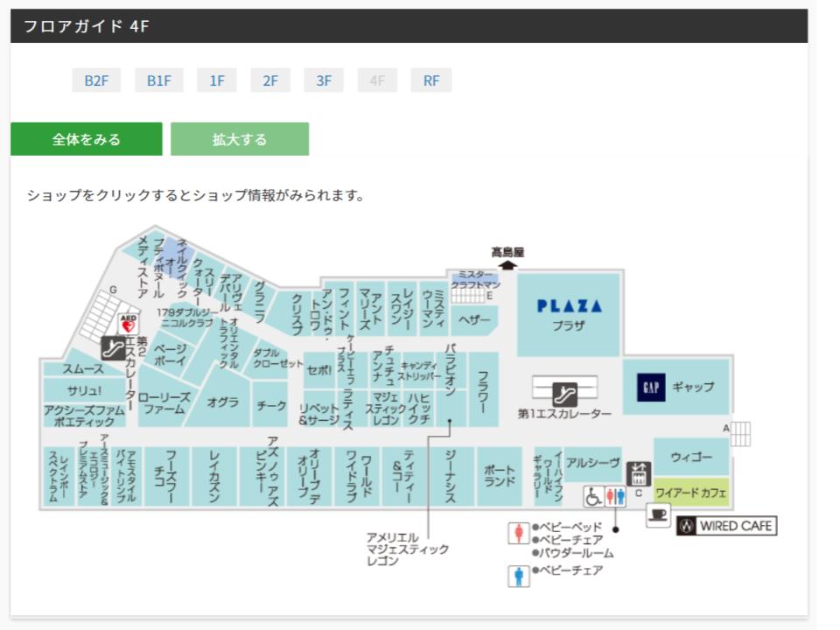Viewport: 840px width, 630px height.
Task: Open the セポ! shop on the map
Action: pyautogui.click(x=319, y=370)
